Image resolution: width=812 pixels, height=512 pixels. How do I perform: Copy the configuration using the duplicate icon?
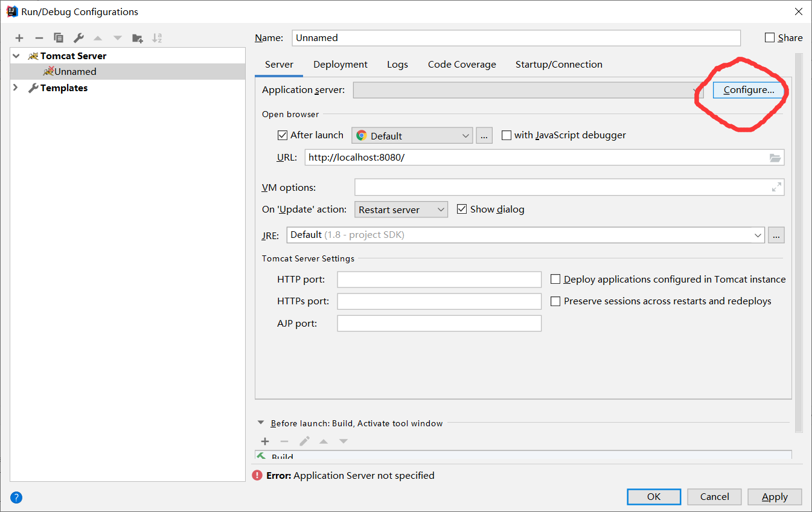coord(59,38)
